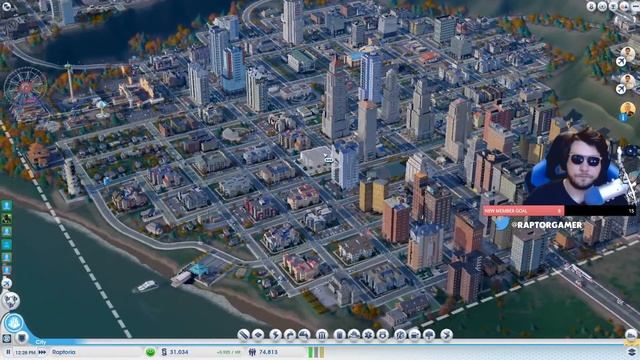Open the Mass Transit bus menu
Image resolution: width=640 pixels, height=360 pixels.
(415, 335)
